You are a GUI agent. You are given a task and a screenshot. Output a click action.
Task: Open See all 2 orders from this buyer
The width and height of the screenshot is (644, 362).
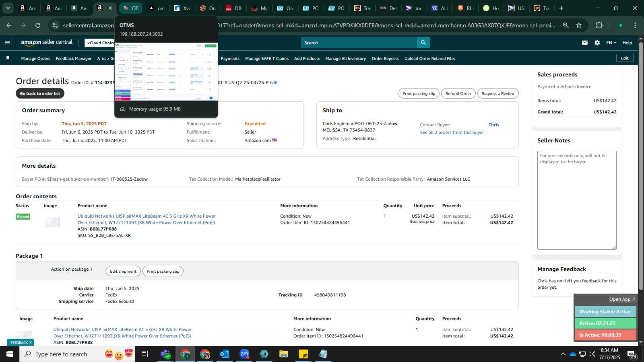coord(452,132)
